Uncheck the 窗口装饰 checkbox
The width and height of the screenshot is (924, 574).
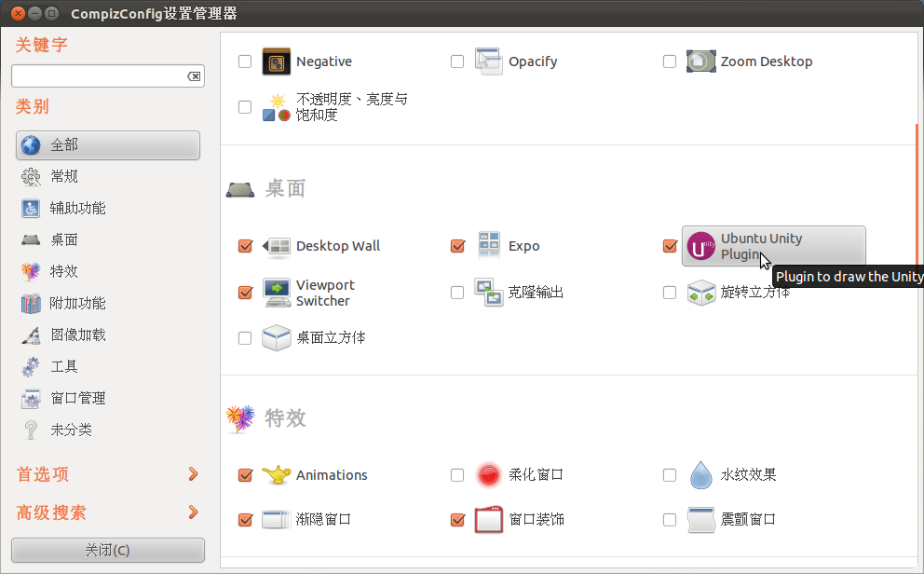click(457, 520)
